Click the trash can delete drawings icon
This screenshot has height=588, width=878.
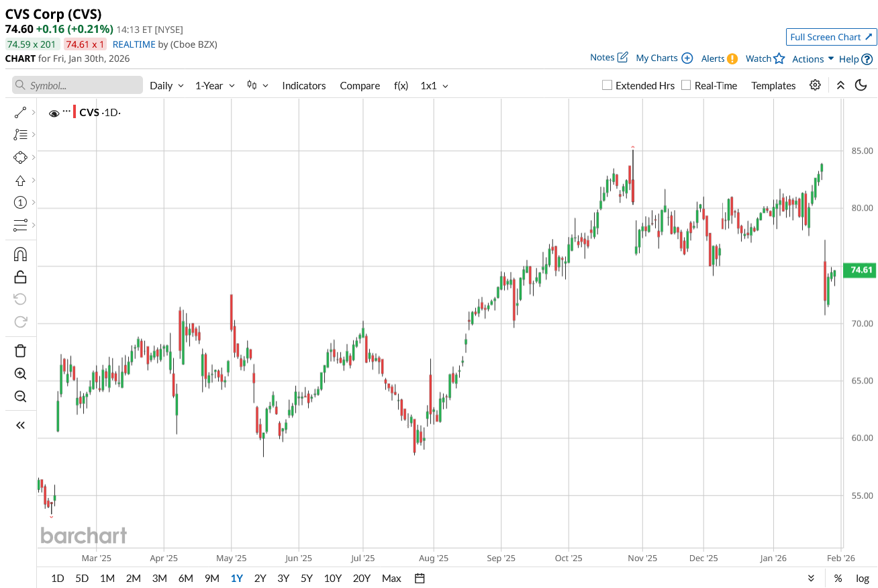(x=20, y=350)
